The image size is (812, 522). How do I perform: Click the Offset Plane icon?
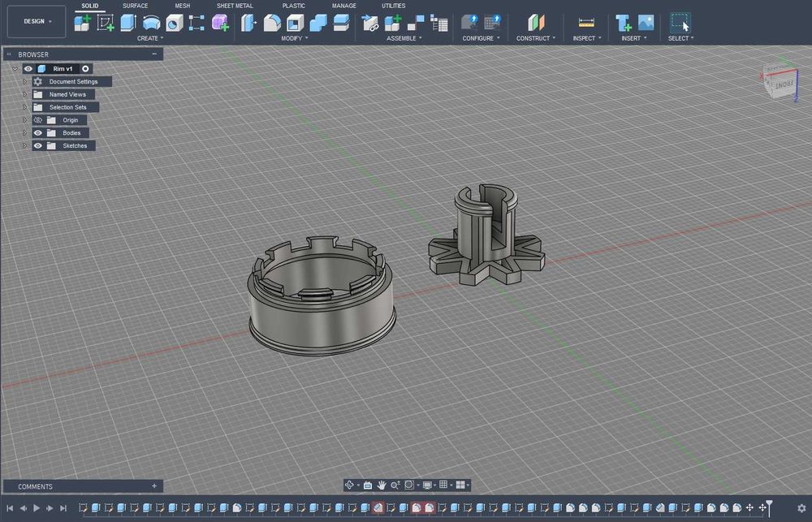pyautogui.click(x=536, y=23)
